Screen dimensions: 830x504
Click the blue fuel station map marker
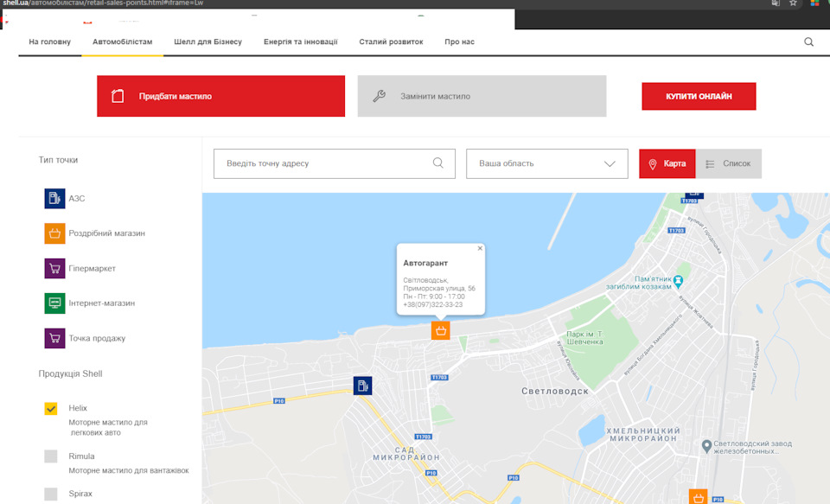point(362,386)
